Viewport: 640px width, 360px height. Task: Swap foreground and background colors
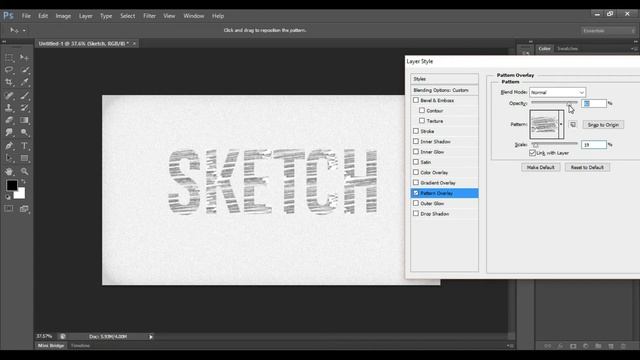pyautogui.click(x=23, y=182)
